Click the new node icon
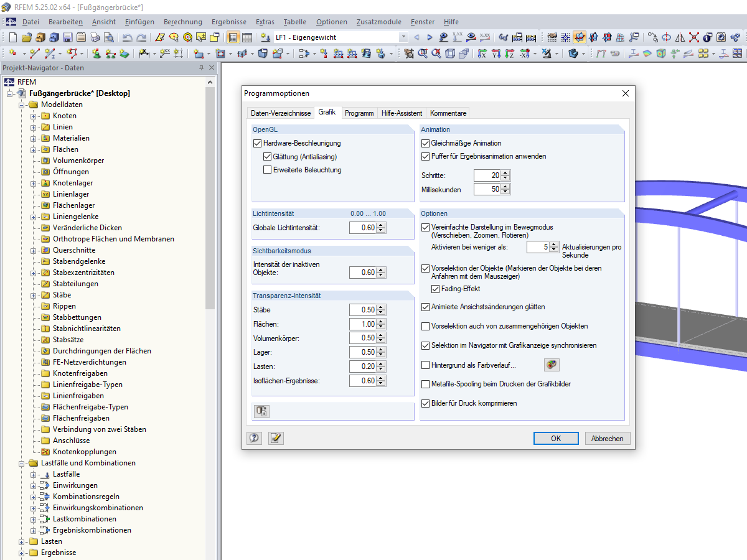Image resolution: width=747 pixels, height=560 pixels. coord(12,54)
